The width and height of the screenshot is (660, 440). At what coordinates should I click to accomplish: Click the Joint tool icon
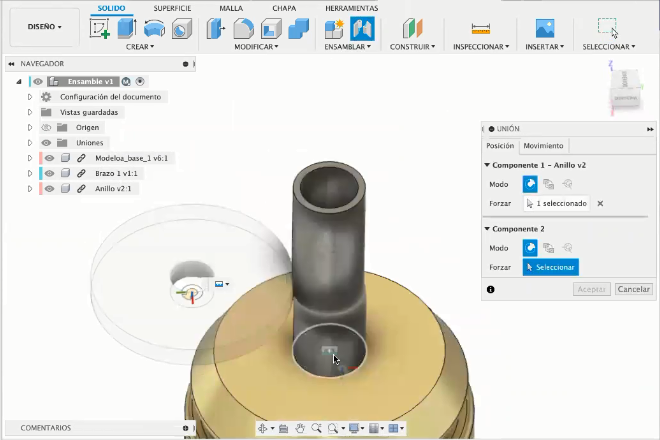coord(362,29)
